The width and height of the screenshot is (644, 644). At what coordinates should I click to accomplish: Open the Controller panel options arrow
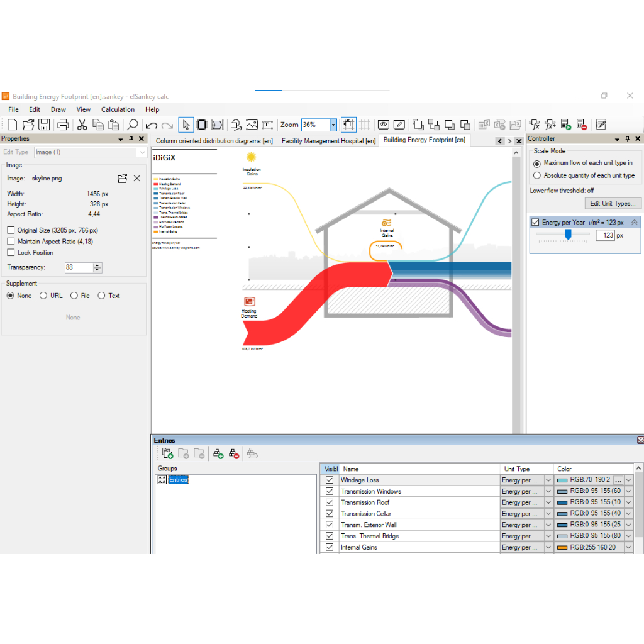617,139
